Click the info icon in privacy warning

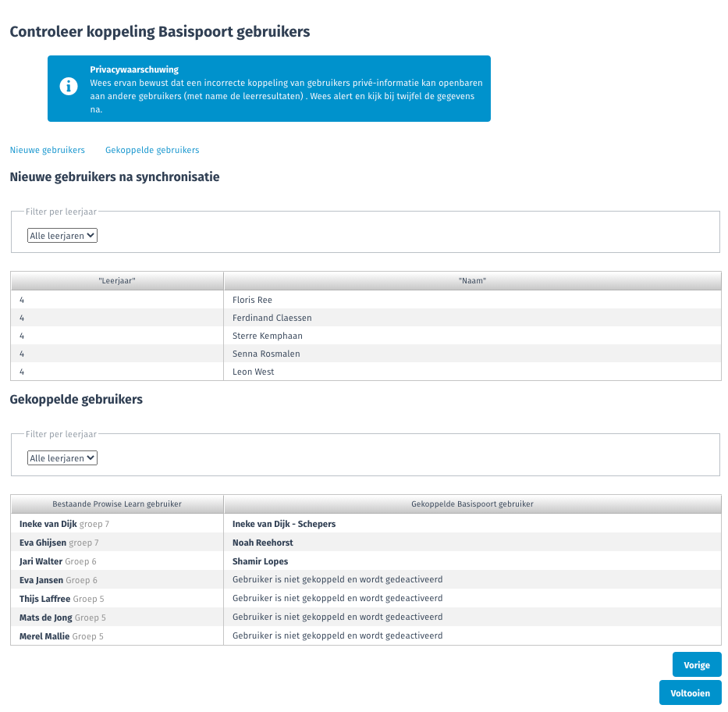click(x=69, y=87)
